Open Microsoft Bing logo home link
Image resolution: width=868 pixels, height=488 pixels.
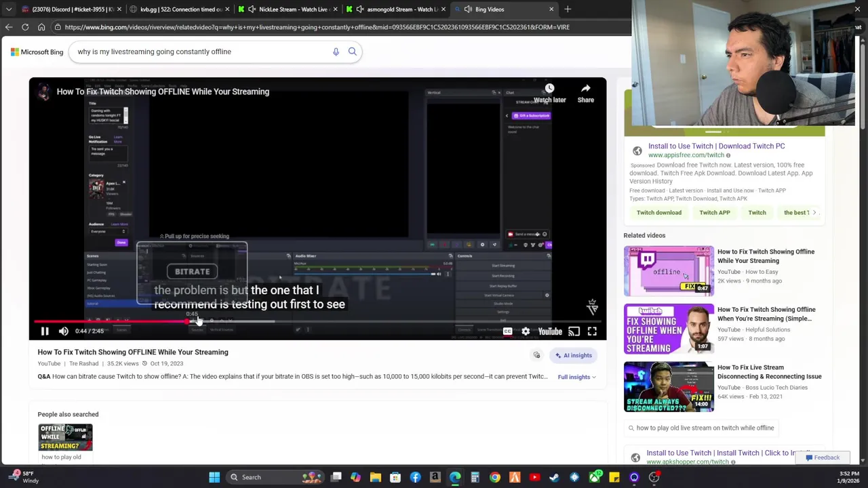click(x=37, y=52)
